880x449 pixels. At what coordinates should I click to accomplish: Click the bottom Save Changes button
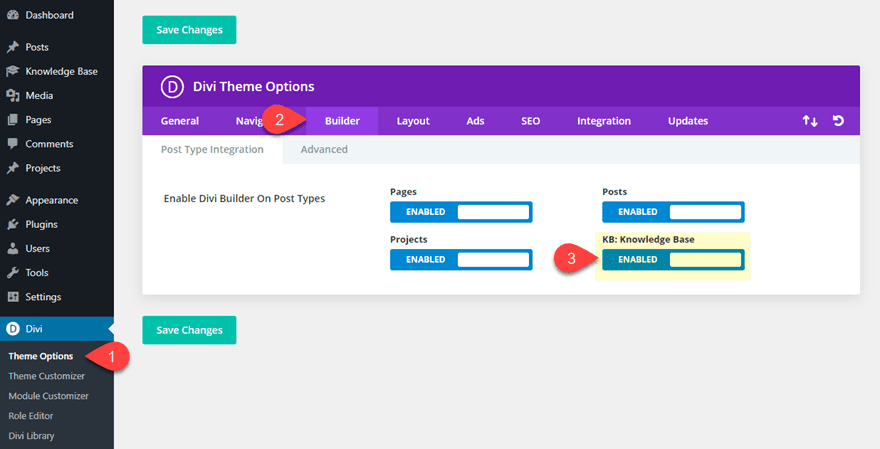pos(189,330)
